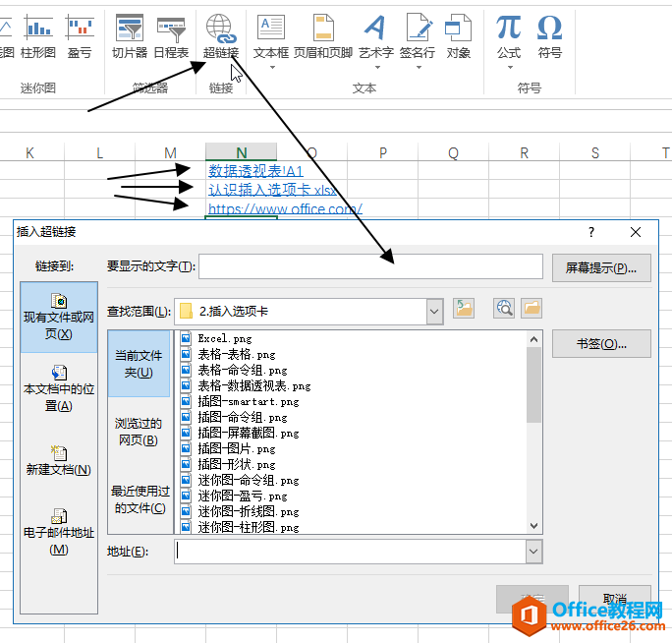Insert an Equation (公式)
Screen dimensions: 672x643
click(x=509, y=36)
